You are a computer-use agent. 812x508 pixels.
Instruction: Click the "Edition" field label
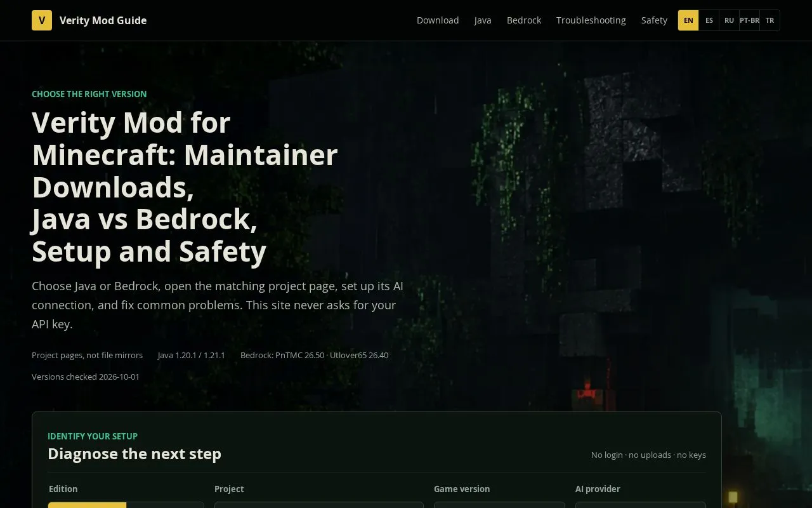point(63,489)
